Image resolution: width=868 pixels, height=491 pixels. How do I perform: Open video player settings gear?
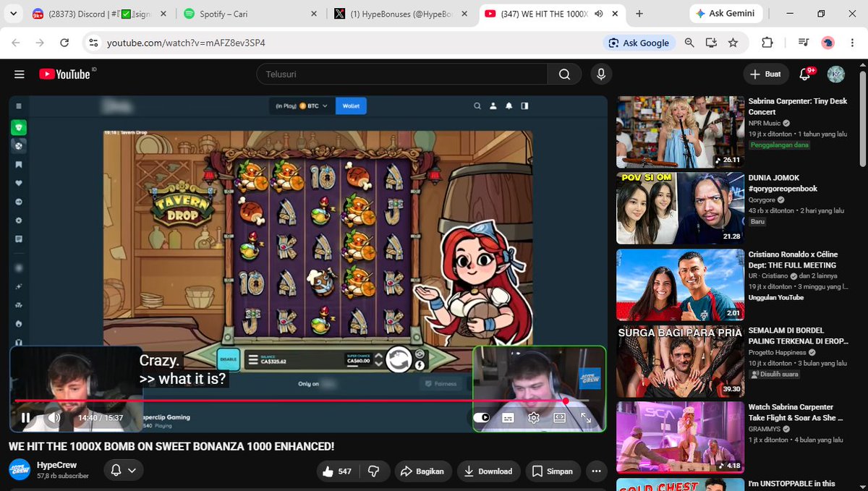point(534,418)
